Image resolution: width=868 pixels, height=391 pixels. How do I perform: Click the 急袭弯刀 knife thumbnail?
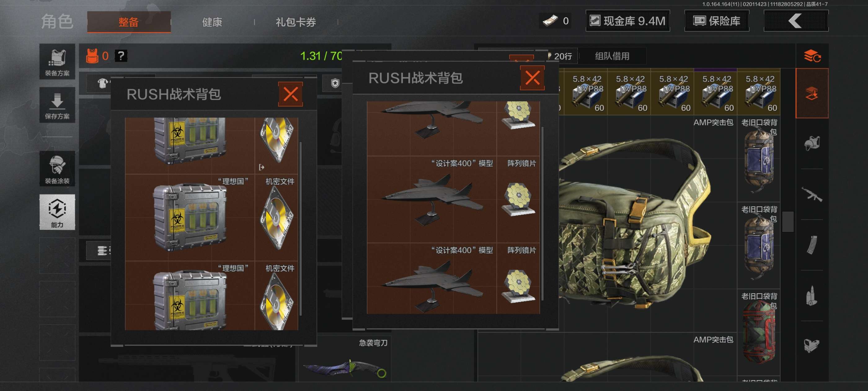[345, 367]
